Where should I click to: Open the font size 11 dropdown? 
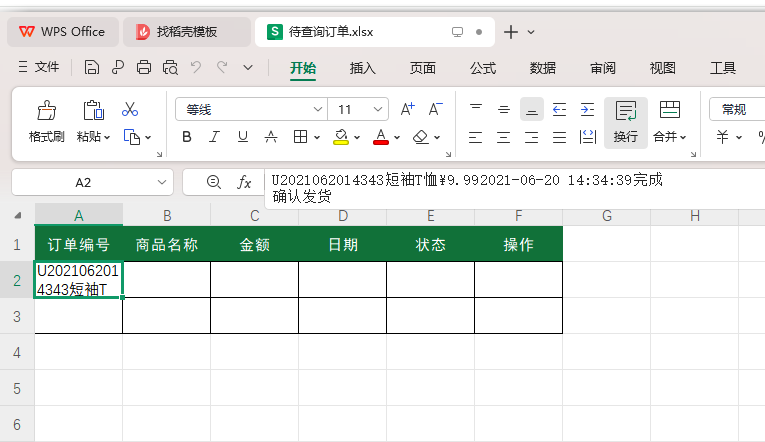click(378, 109)
